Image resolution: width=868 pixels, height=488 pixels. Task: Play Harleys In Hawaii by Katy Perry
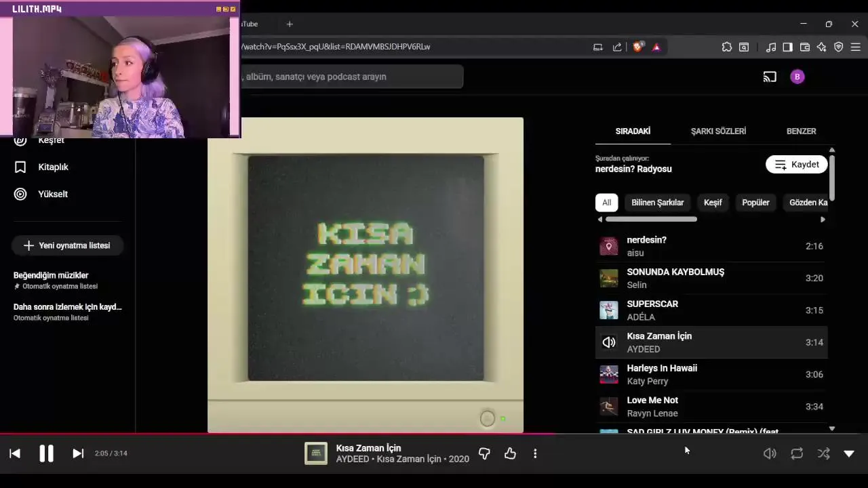coord(711,374)
